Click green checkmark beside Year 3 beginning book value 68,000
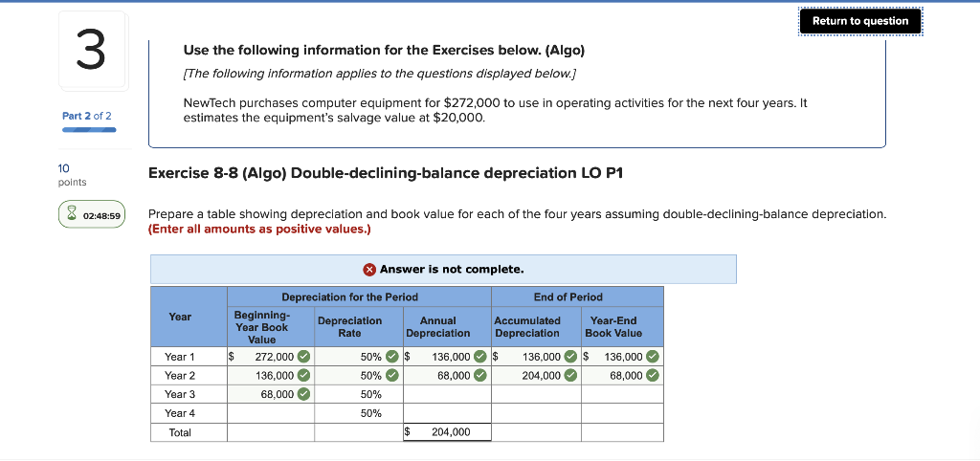Screen dimensions: 980x461 coord(303,394)
